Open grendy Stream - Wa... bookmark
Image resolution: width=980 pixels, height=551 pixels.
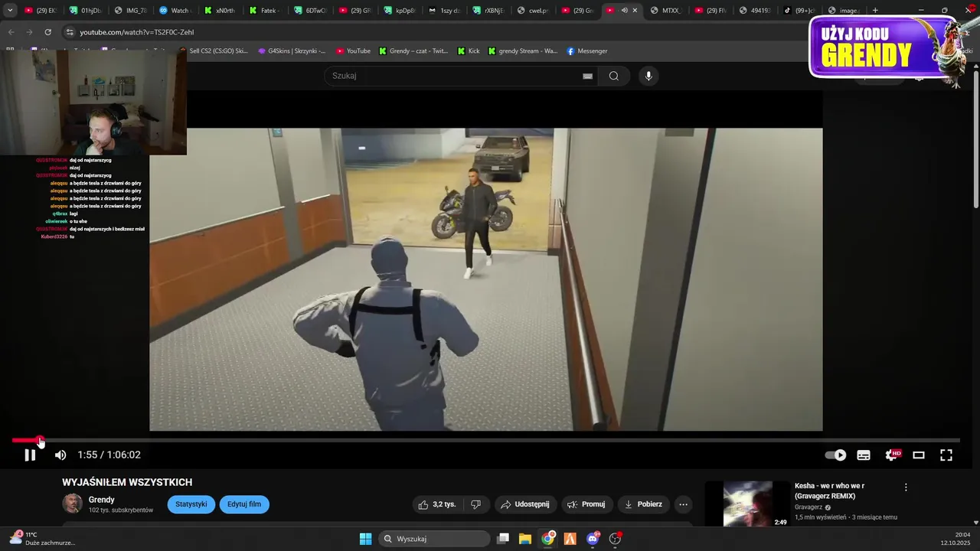524,51
